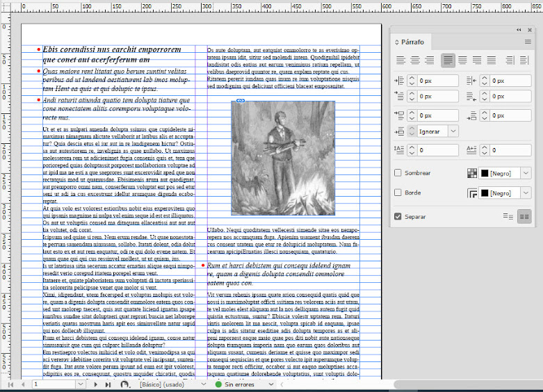Uncheck the Separar checkbox
543x392 pixels.
[x=398, y=217]
